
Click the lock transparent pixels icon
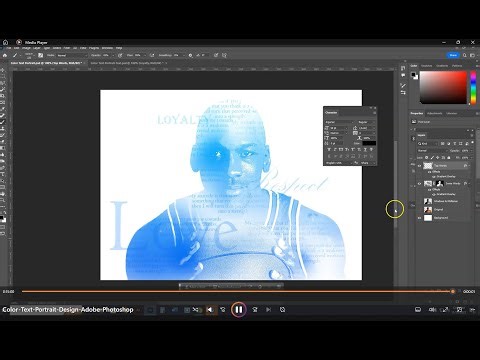pyautogui.click(x=426, y=158)
